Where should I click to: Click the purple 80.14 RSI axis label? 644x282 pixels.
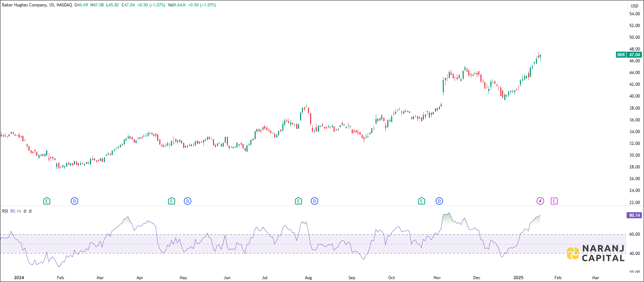634,215
